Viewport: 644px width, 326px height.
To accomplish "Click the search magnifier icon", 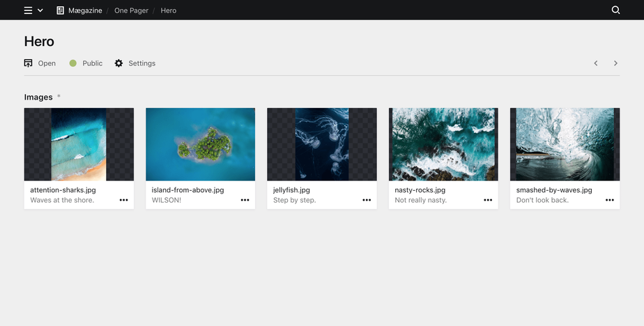I will click(615, 10).
